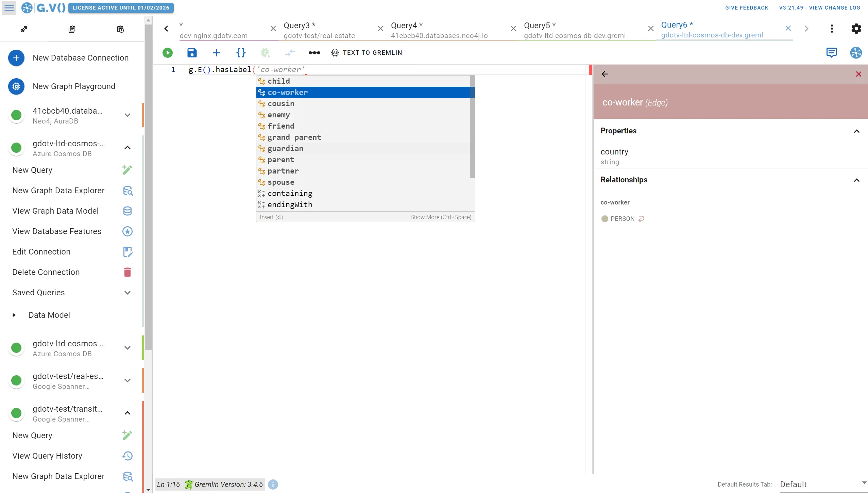Select 'co-worker' autocomplete suggestion

(x=363, y=92)
